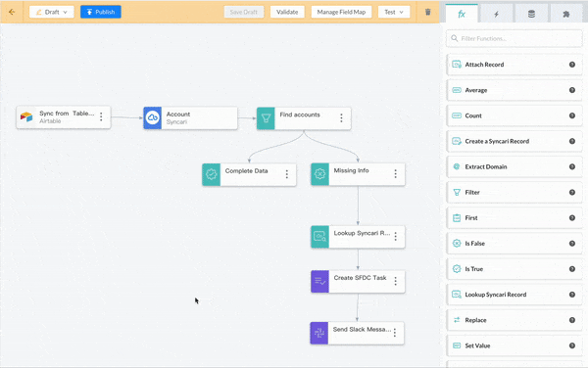Click the Syncari Account cloud icon
Viewport: 588px width, 368px height.
[x=153, y=117]
